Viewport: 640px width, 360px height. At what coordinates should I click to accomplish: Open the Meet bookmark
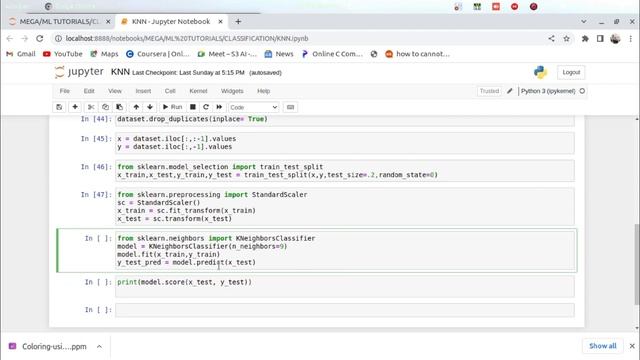[227, 54]
